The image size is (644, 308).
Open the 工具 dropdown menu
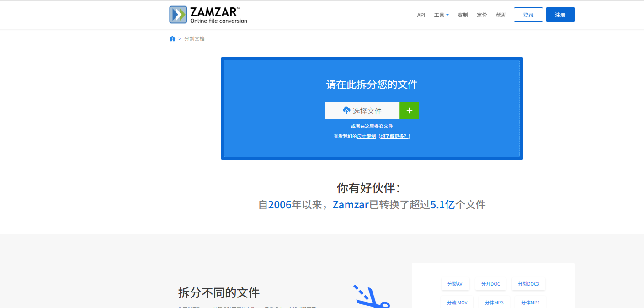441,15
